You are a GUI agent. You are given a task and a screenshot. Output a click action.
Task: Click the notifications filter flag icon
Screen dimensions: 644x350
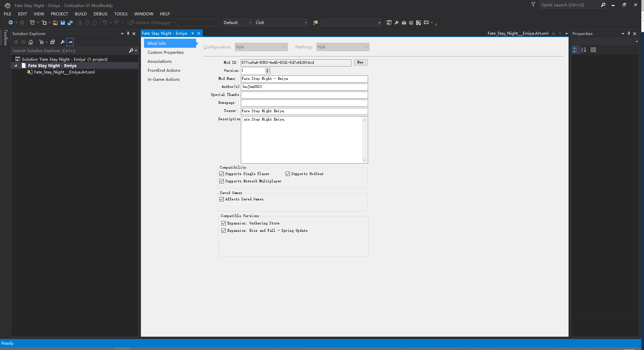533,4
